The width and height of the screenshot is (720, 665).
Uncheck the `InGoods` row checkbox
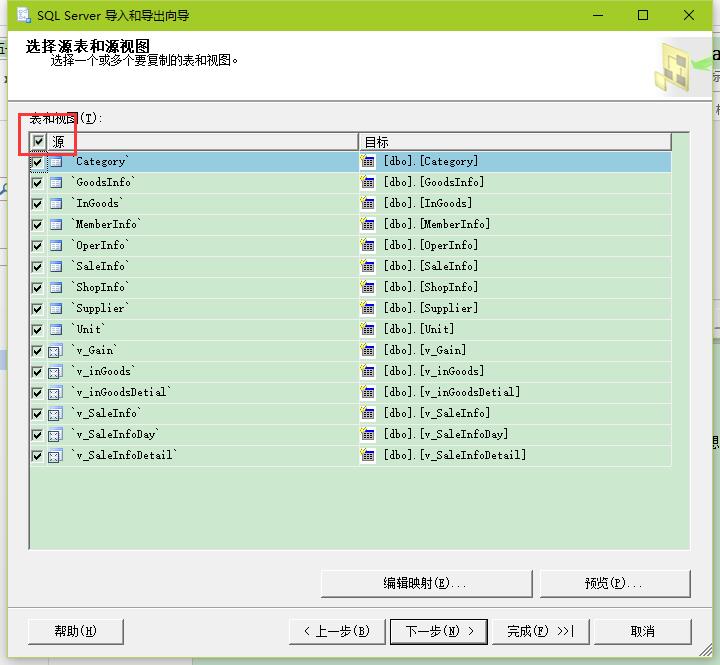[x=37, y=204]
